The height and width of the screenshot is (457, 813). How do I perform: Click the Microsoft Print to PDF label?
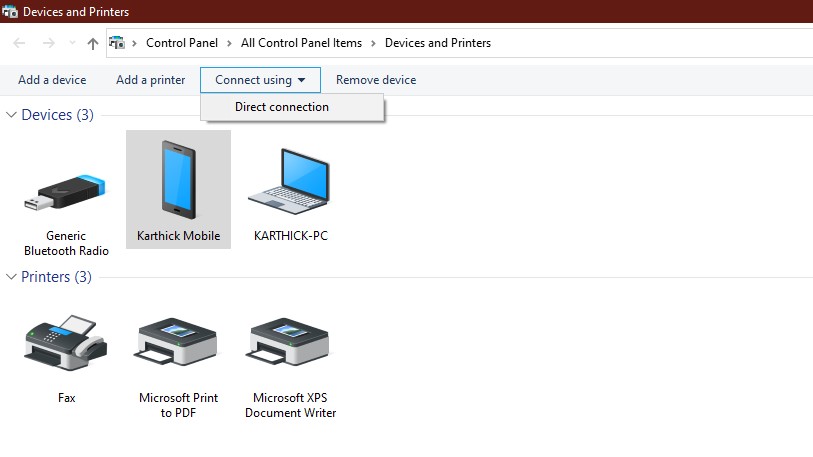(x=178, y=405)
